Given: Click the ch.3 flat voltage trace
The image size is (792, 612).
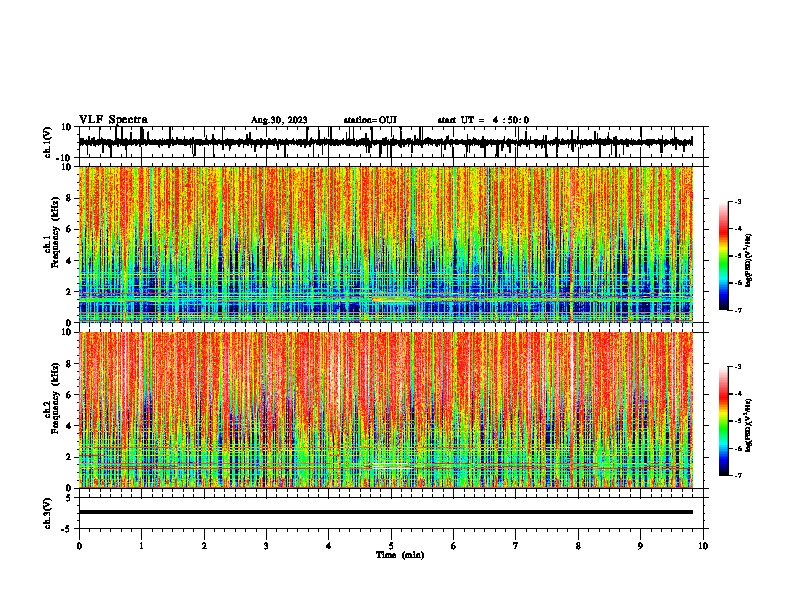Looking at the screenshot, I should click(x=385, y=512).
